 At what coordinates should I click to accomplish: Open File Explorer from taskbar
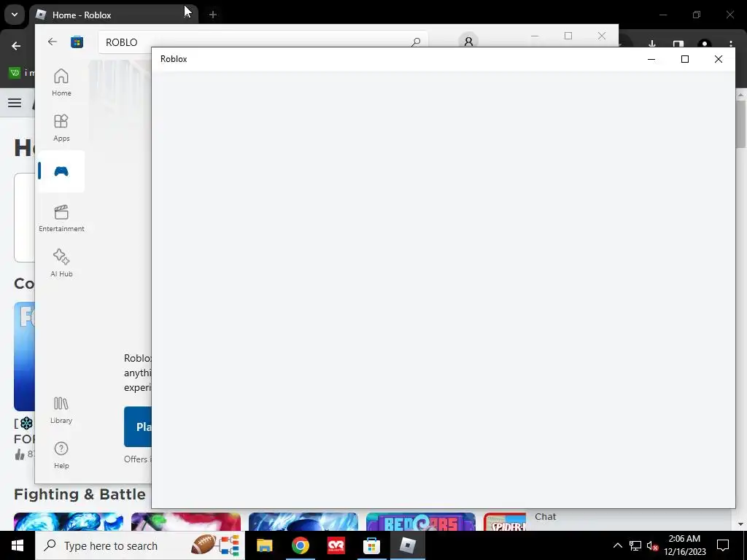pyautogui.click(x=264, y=545)
